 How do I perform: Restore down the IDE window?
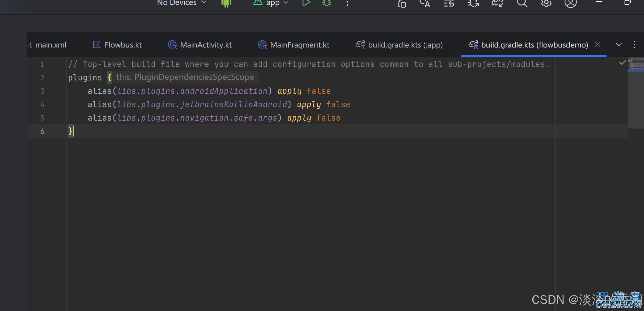pyautogui.click(x=627, y=3)
